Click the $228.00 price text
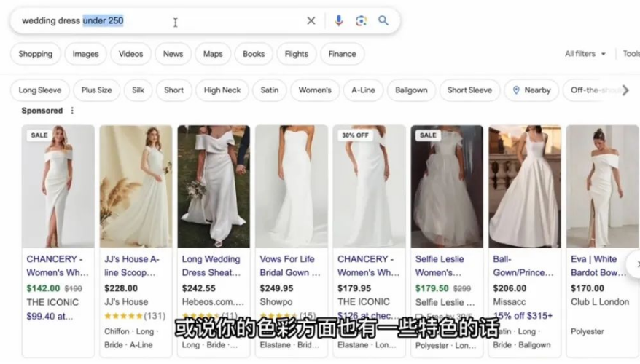 tap(121, 288)
